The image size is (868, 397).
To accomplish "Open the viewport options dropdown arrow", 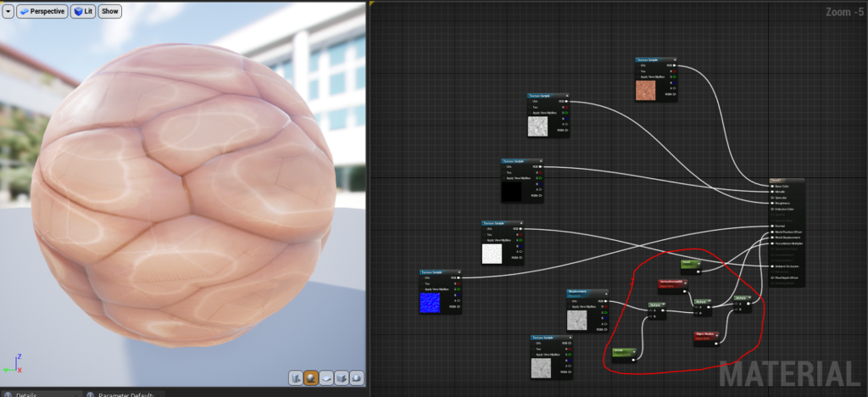I will click(x=8, y=11).
